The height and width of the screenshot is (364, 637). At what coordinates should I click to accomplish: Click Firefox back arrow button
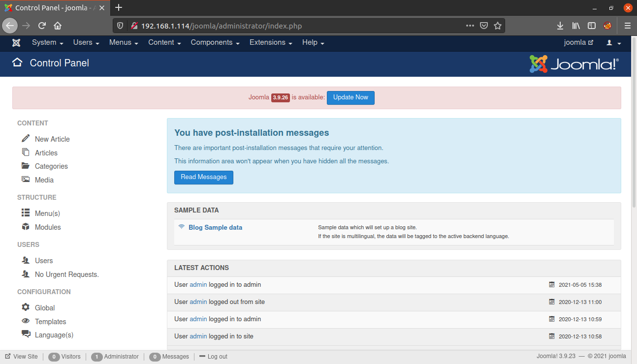[10, 26]
